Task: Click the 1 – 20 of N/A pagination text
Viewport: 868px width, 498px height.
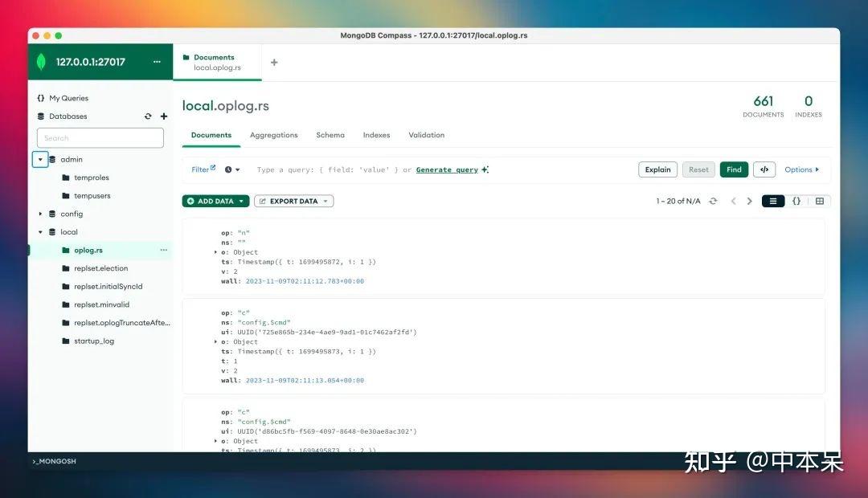Action: [678, 201]
